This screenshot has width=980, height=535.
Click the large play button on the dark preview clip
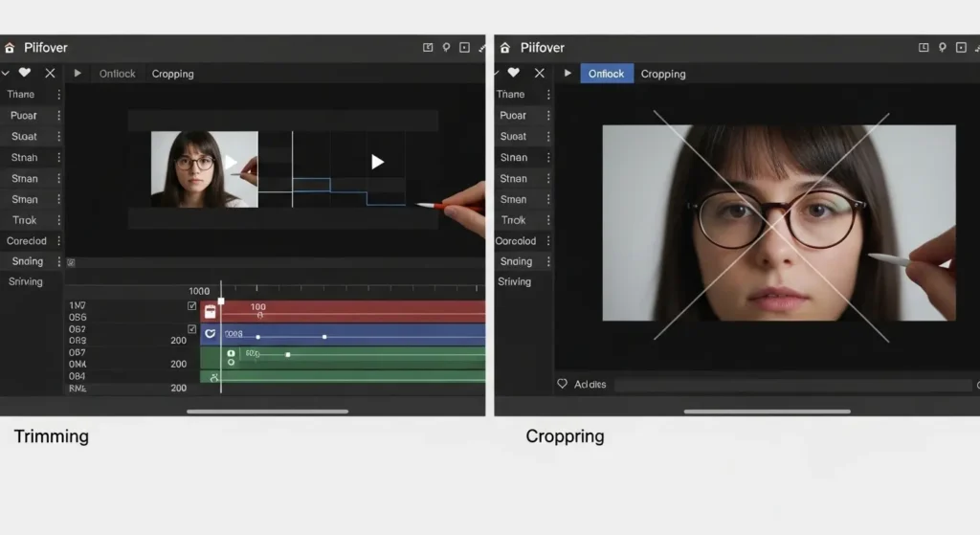click(377, 163)
